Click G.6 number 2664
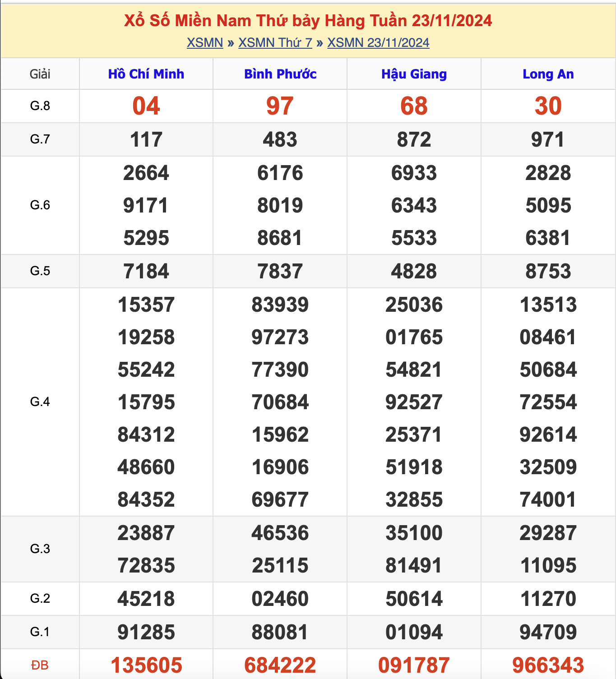 click(146, 173)
